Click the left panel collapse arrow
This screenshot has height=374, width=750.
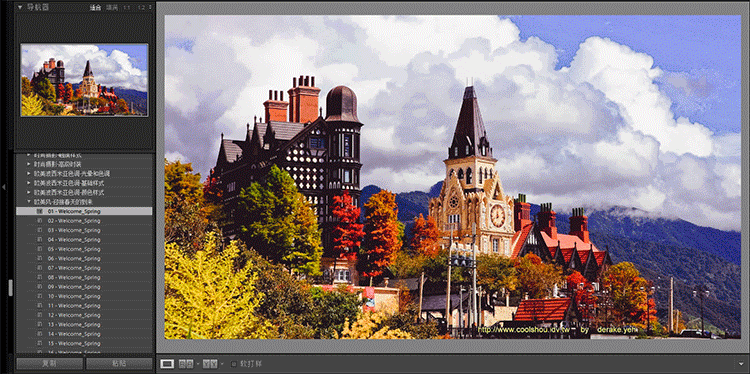click(x=4, y=187)
